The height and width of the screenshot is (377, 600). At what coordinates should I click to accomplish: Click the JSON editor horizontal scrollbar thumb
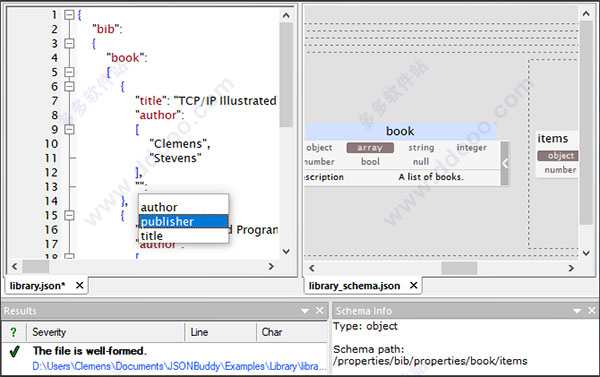[36, 266]
